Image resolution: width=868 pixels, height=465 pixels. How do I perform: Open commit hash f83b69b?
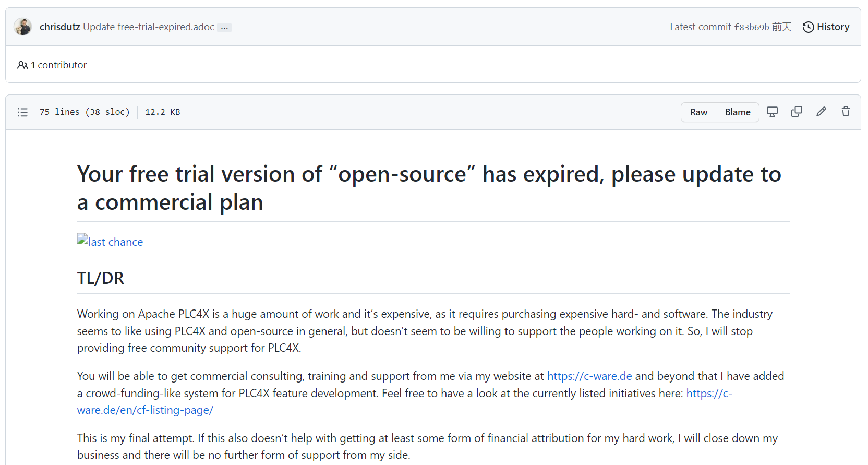(x=751, y=27)
